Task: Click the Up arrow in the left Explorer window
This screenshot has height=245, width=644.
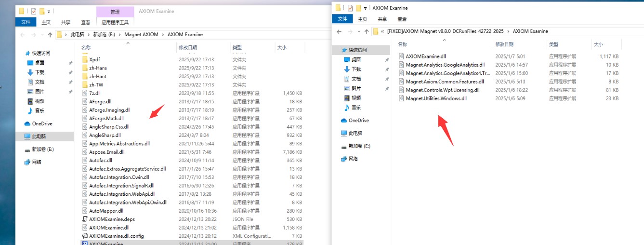Action: (50, 35)
